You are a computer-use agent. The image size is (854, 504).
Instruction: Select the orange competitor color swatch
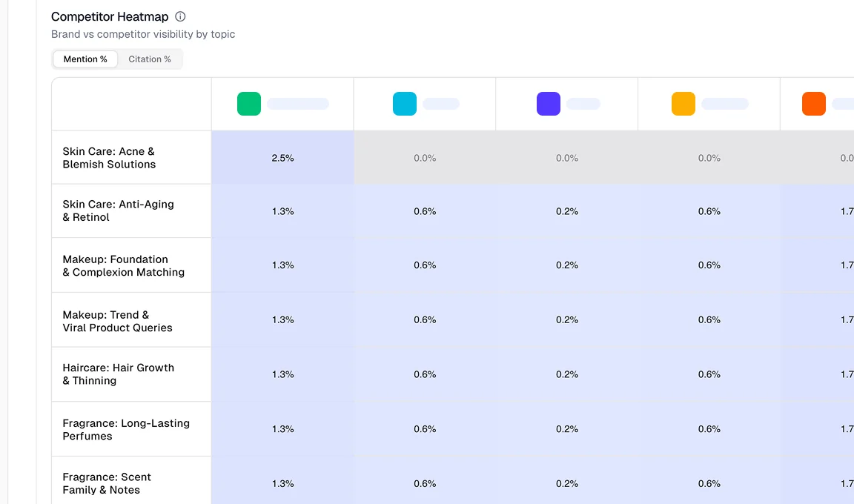813,104
